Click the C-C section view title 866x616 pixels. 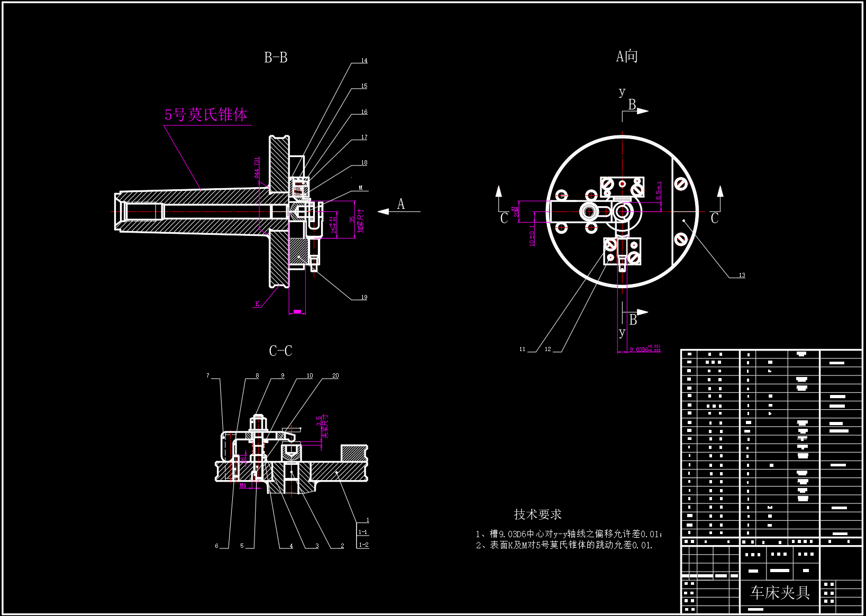click(x=280, y=351)
